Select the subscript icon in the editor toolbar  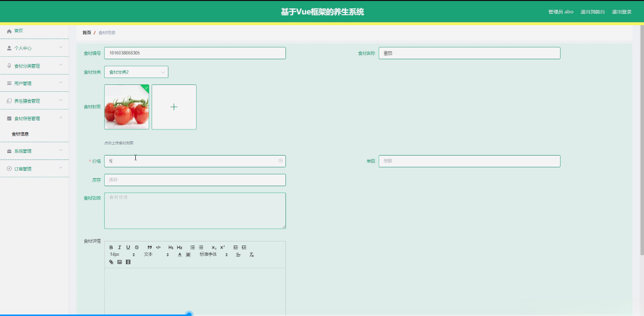[x=213, y=247]
